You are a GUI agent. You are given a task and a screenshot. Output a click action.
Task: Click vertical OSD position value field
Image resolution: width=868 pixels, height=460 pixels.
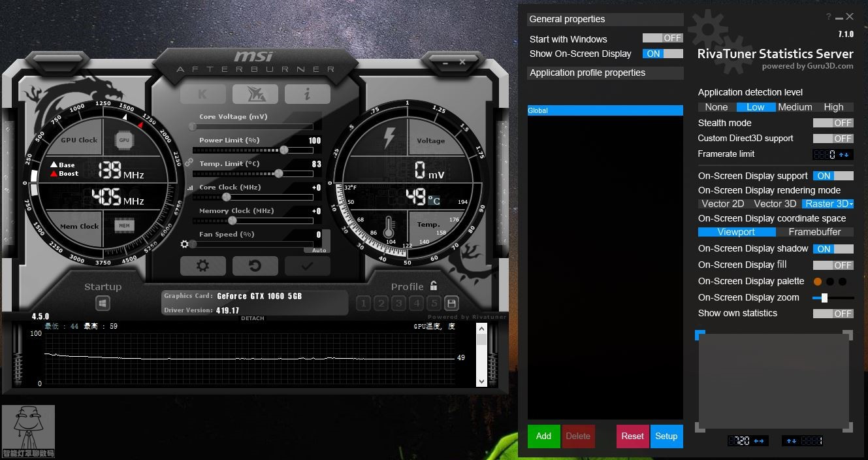pos(802,441)
